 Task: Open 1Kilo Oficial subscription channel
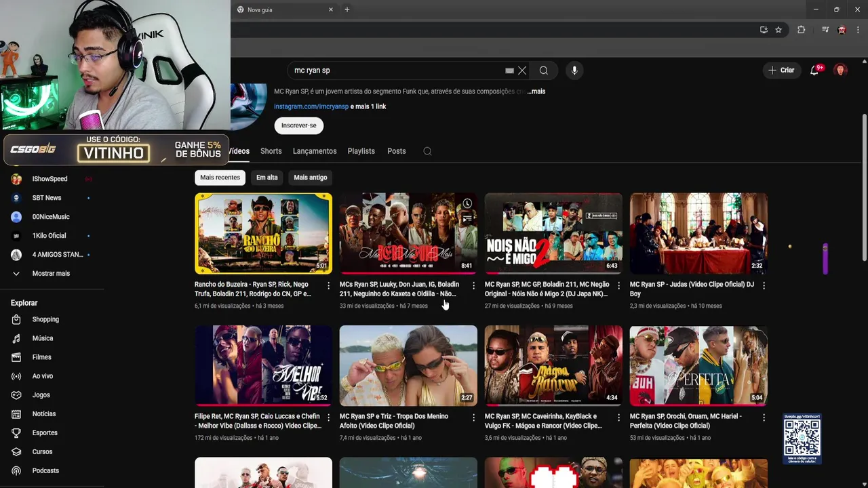click(49, 236)
